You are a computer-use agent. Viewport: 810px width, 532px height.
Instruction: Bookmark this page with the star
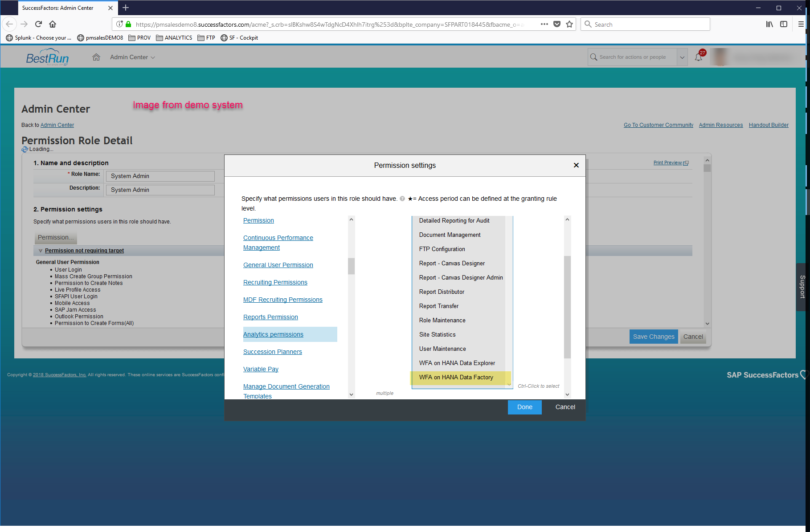pyautogui.click(x=569, y=24)
